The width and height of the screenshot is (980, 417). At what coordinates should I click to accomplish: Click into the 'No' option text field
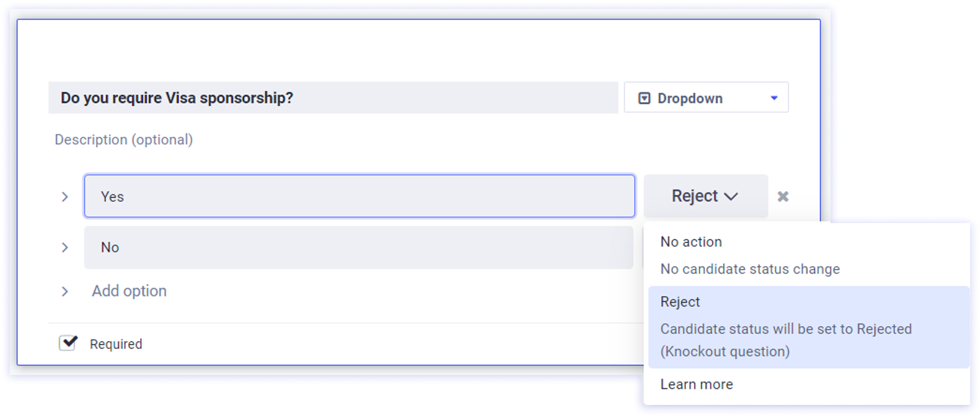click(358, 247)
